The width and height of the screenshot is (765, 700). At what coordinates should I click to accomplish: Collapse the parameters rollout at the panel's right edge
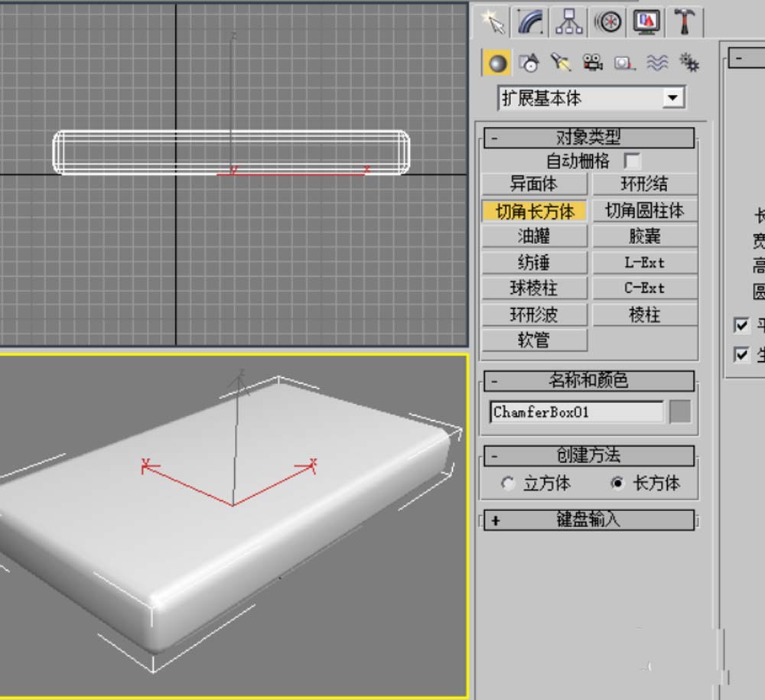pyautogui.click(x=747, y=58)
